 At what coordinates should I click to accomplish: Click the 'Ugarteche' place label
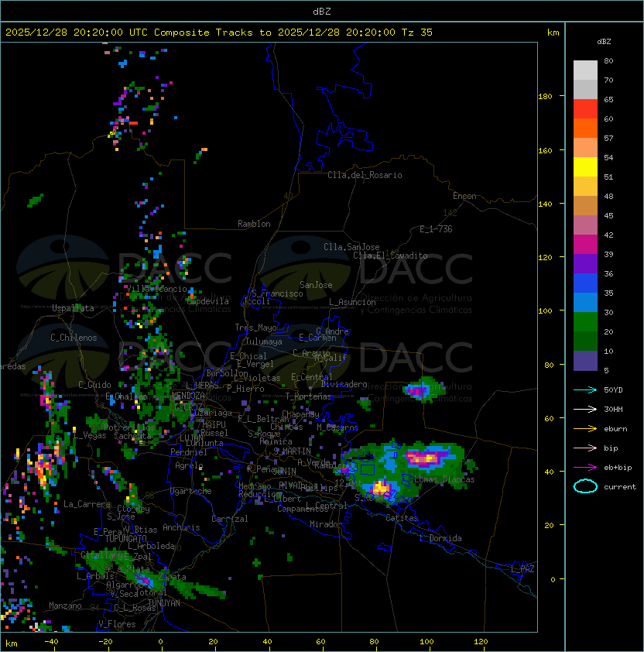point(191,491)
